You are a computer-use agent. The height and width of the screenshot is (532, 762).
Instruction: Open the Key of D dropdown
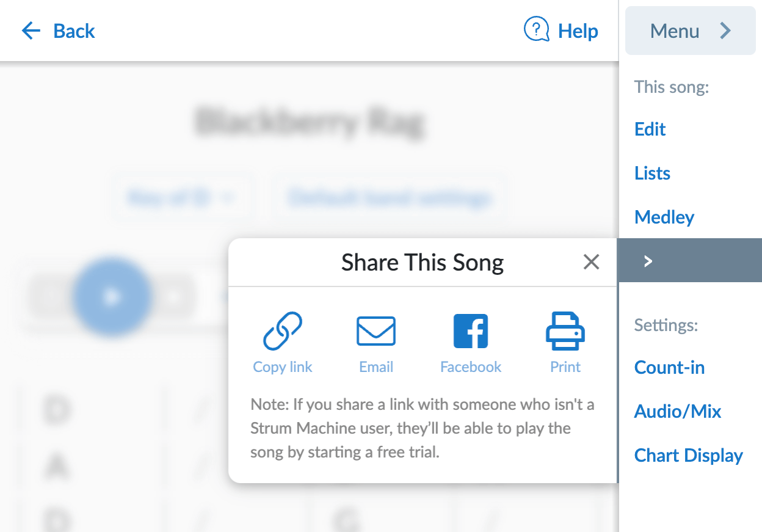(x=181, y=198)
